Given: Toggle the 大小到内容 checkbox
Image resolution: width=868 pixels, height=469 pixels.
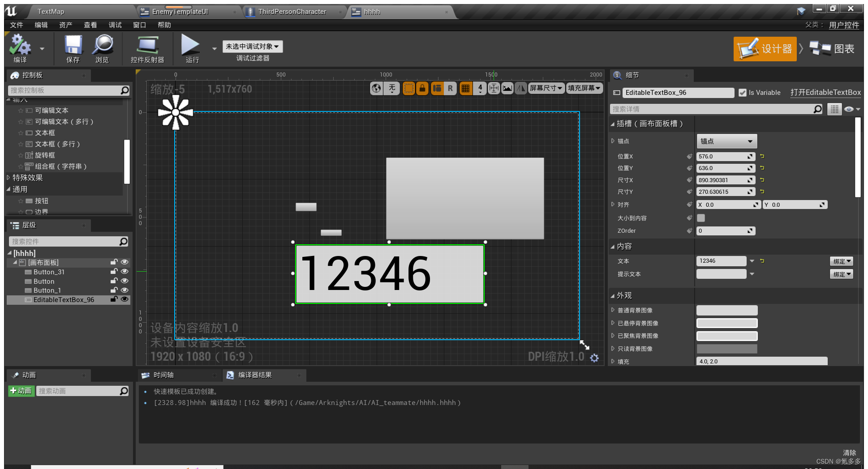Looking at the screenshot, I should pos(701,218).
